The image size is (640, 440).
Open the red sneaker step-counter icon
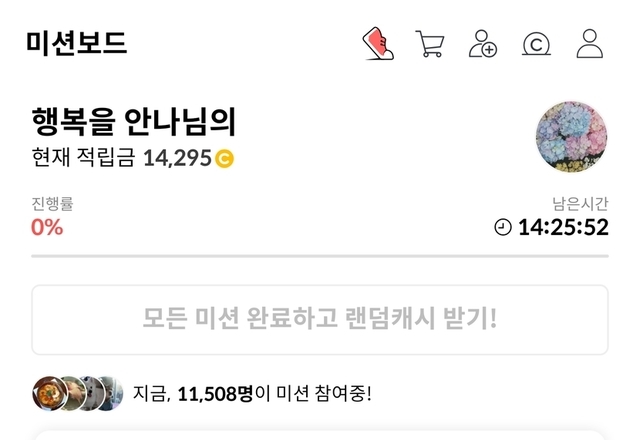[x=378, y=43]
